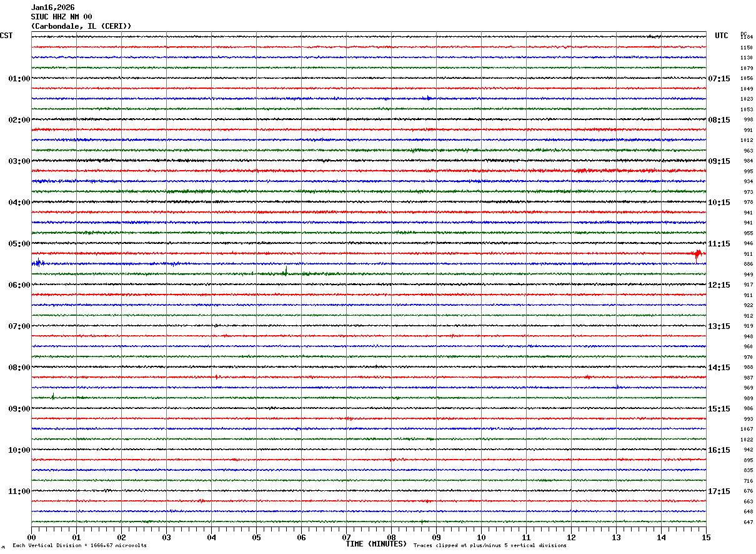
Task: Select the 07:00 CST time label
Action: (x=19, y=326)
